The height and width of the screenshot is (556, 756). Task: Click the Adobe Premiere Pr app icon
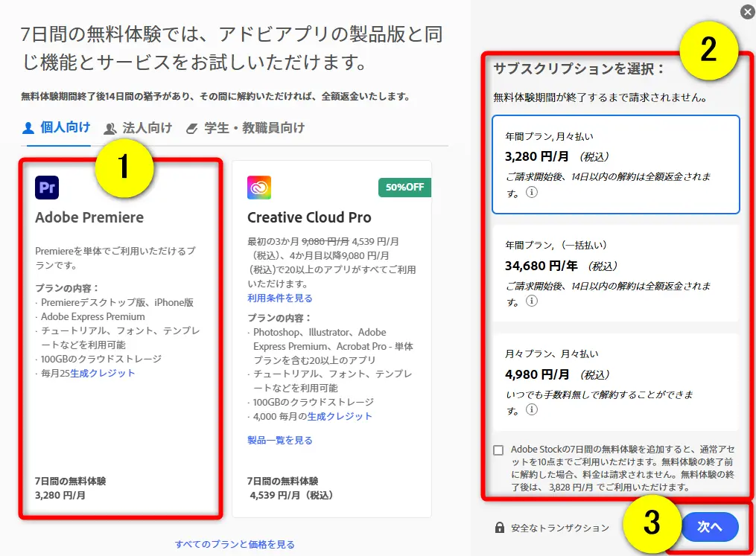47,187
